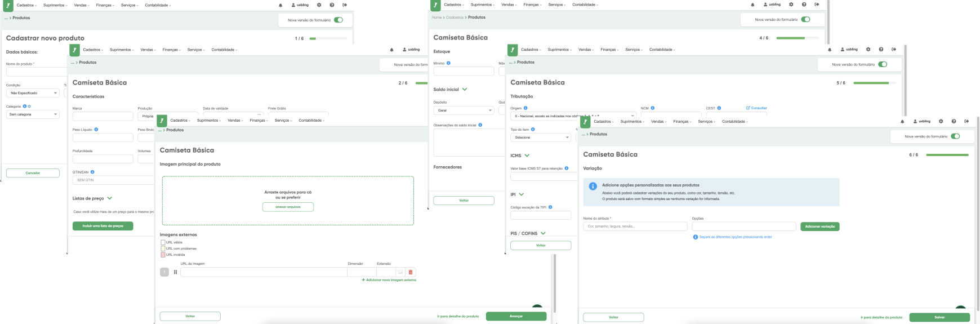Click the info icon next to NCM label

click(652, 108)
